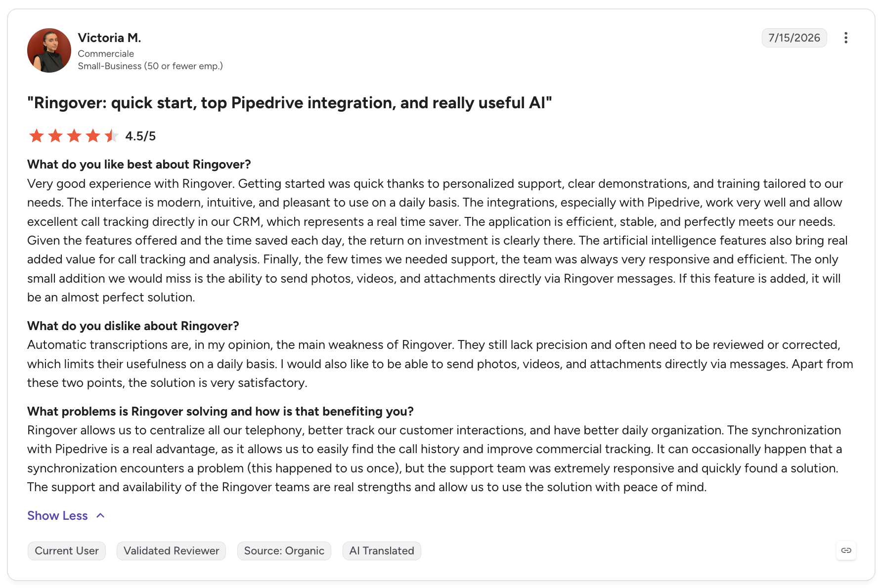Select the Validated Reviewer tag

pos(171,551)
